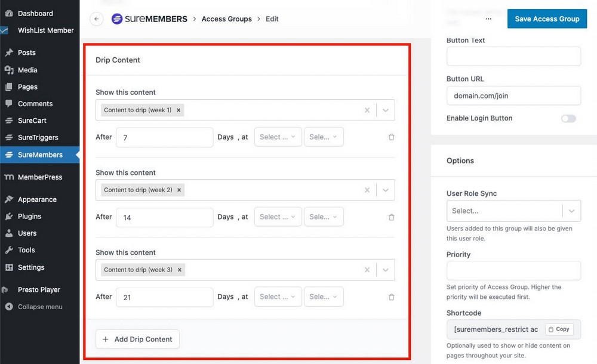This screenshot has height=364, width=597.
Task: Open the three-dot more options menu
Action: click(x=488, y=18)
